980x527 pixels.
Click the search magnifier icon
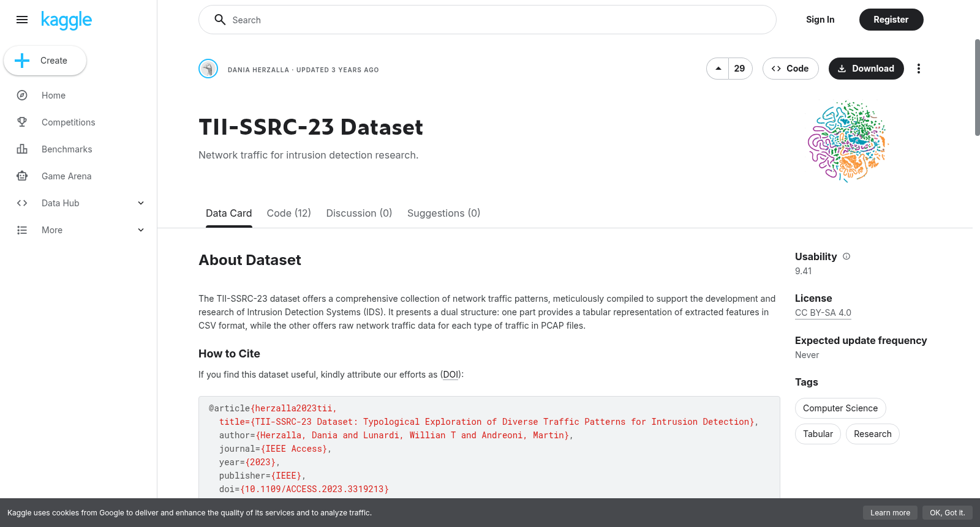[x=220, y=20]
